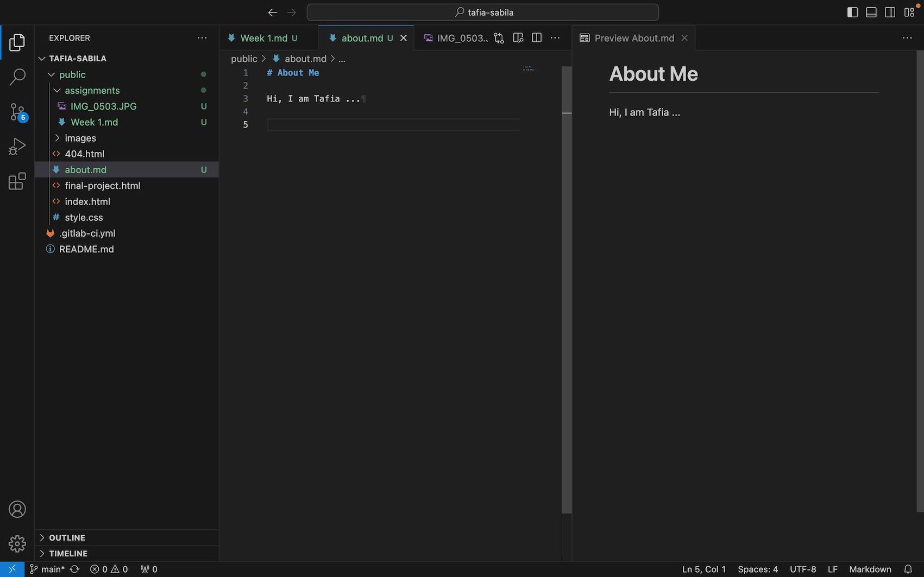Open the Search view icon
Screen dimensions: 924x577
click(17, 77)
